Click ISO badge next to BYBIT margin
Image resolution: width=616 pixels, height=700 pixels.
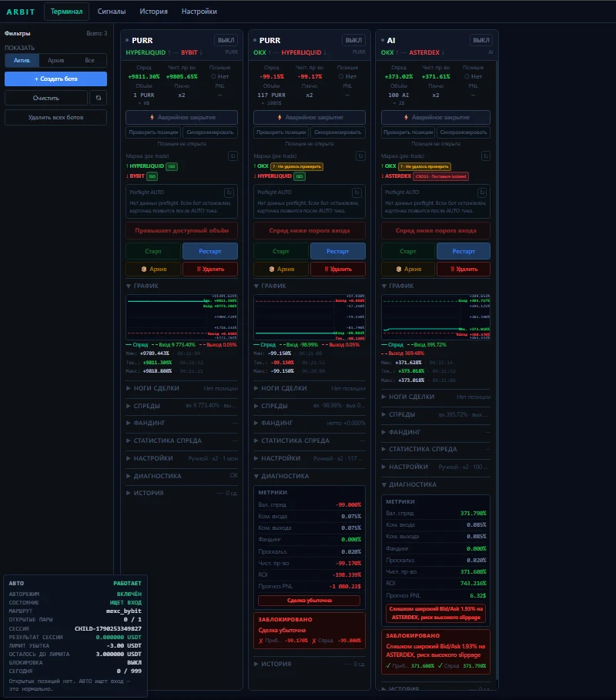click(152, 176)
